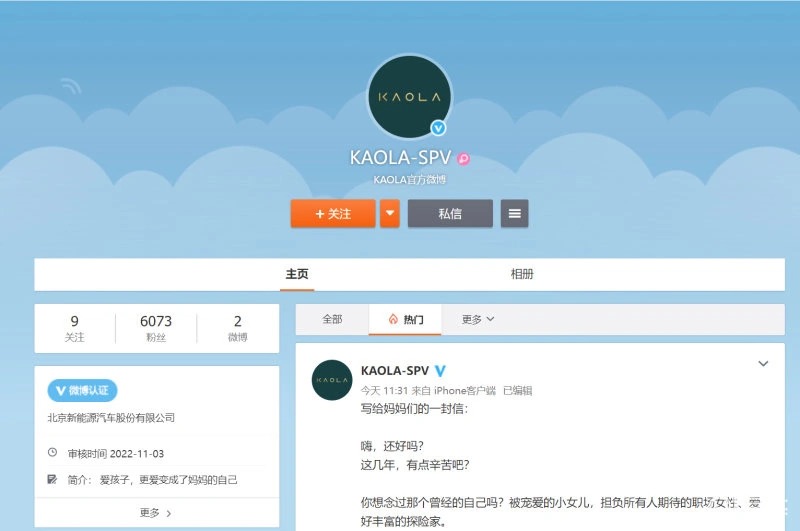Image resolution: width=800 pixels, height=531 pixels.
Task: Expand 更多 profile info in sidebar
Action: click(156, 513)
